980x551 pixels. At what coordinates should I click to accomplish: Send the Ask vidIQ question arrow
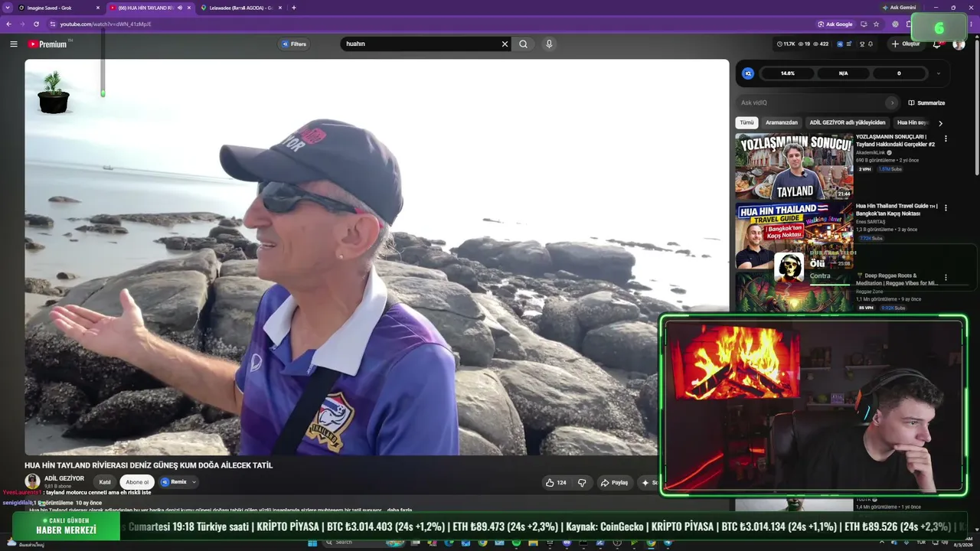coord(891,103)
